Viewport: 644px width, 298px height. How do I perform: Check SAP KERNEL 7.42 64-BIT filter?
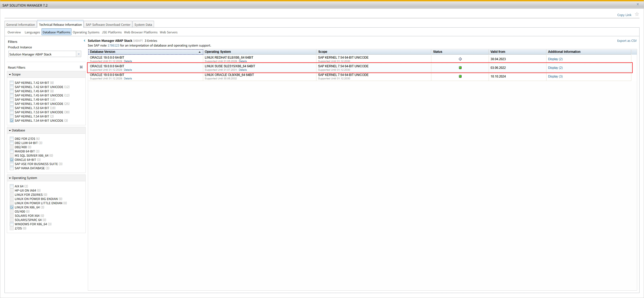12,83
